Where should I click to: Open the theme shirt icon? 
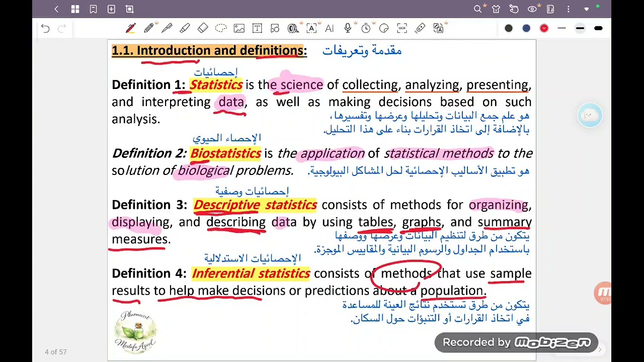pos(496,9)
